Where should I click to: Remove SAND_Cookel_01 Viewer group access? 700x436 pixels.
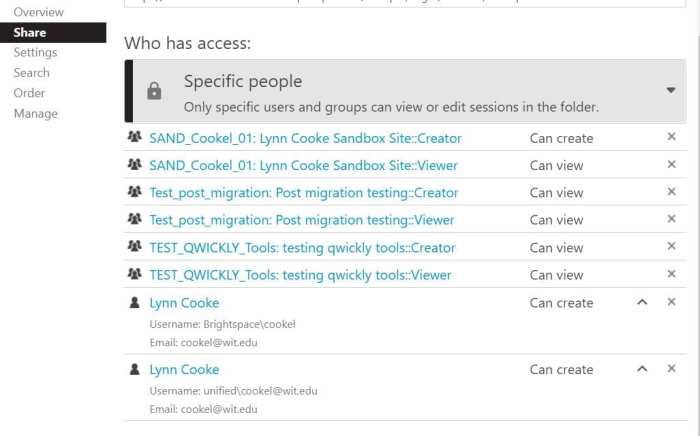tap(671, 164)
